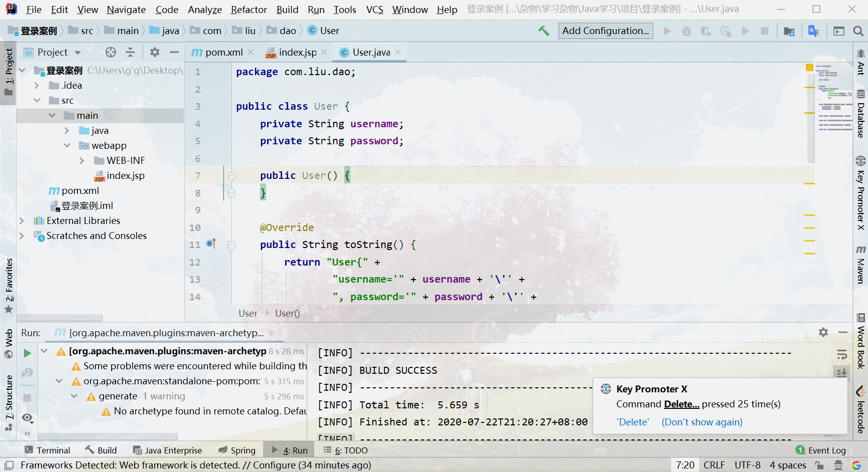Viewport: 868px width, 472px height.
Task: Open the Project view dropdown arrow
Action: coord(78,53)
